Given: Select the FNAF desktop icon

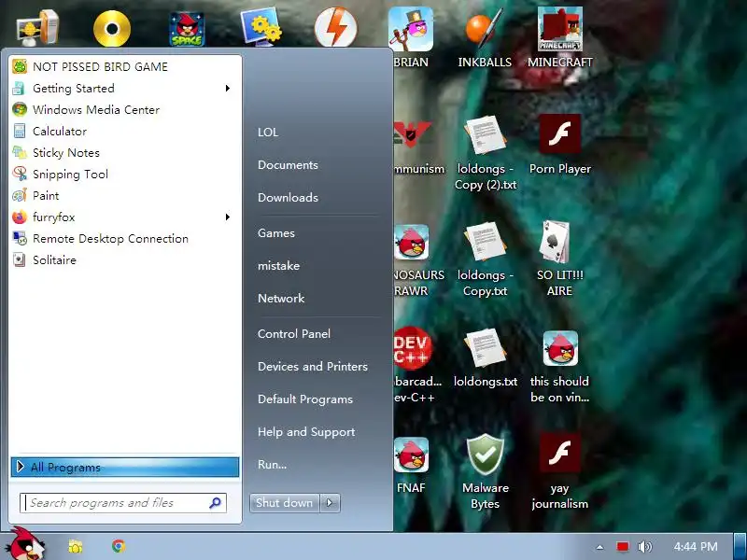Looking at the screenshot, I should point(411,455).
